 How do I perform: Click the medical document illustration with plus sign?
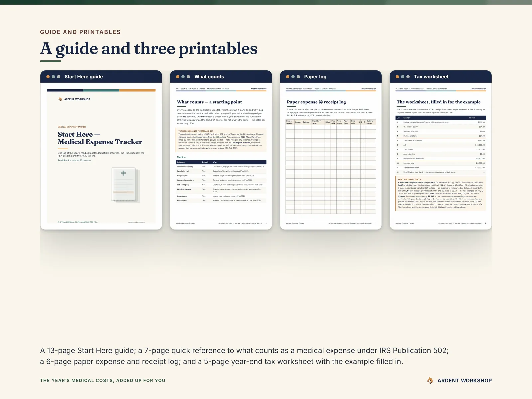coord(125,185)
